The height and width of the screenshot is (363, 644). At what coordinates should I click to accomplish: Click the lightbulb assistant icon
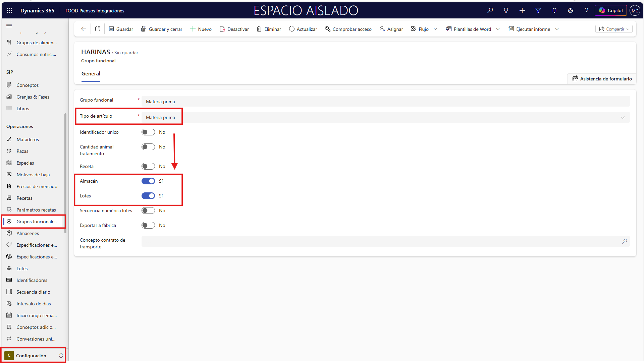(x=506, y=10)
